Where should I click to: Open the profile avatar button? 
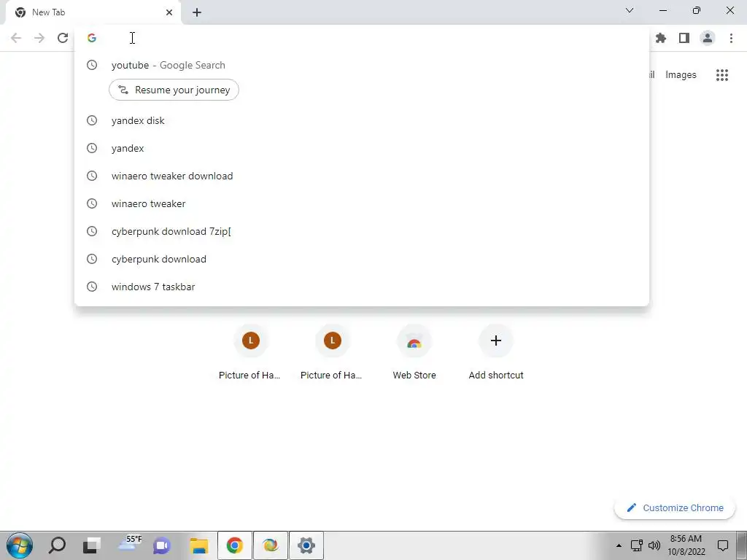[x=708, y=38]
